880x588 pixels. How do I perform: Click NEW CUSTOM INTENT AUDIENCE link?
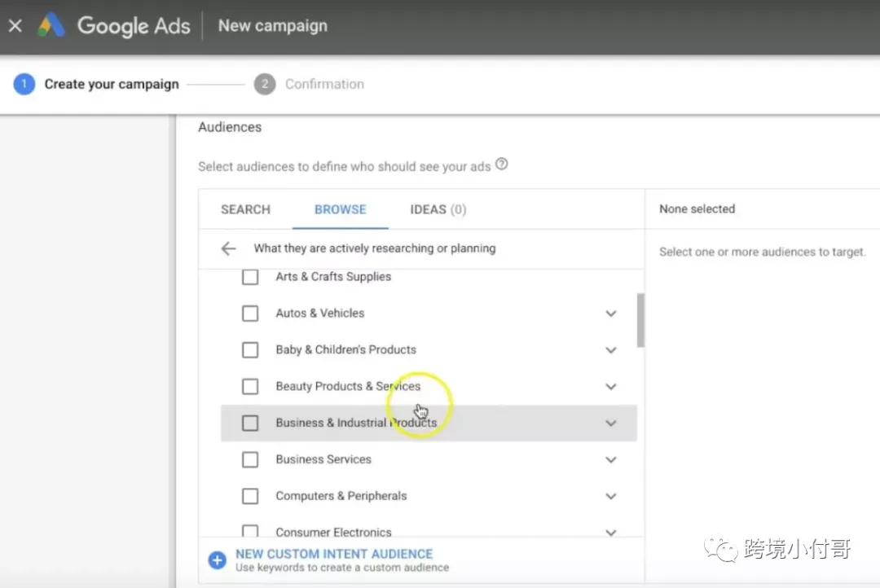(x=334, y=554)
